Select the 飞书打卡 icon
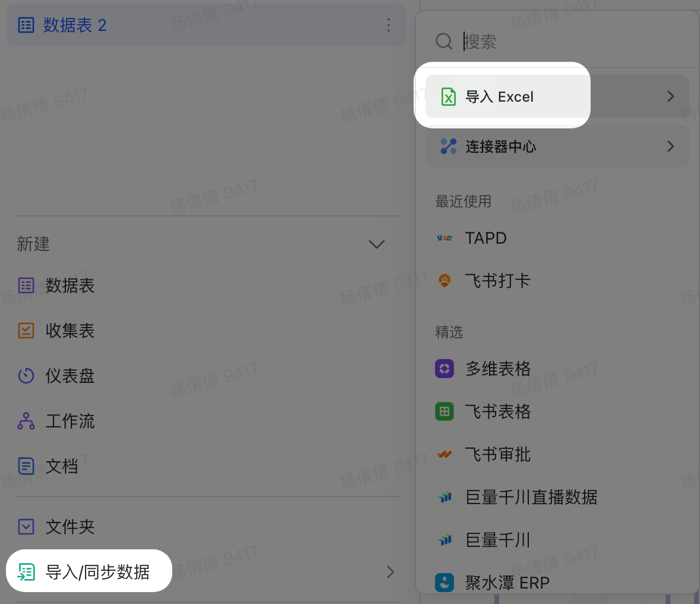700x604 pixels. (444, 281)
